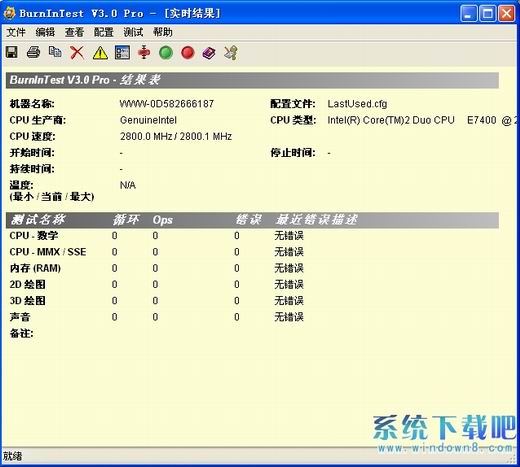This screenshot has height=467, width=520.
Task: Click the 内存 (RAM) test row
Action: [252, 268]
